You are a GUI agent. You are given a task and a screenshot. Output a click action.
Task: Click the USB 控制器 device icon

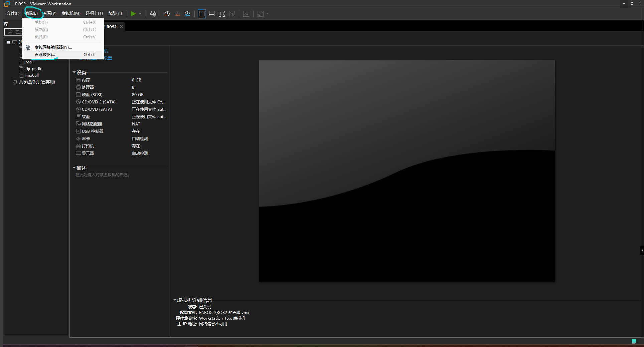[78, 131]
